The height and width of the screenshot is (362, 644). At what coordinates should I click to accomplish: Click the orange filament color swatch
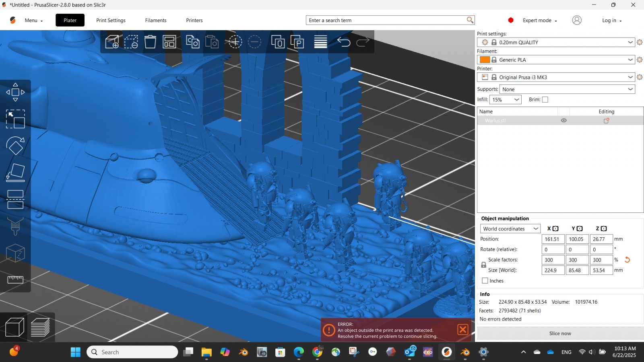485,60
